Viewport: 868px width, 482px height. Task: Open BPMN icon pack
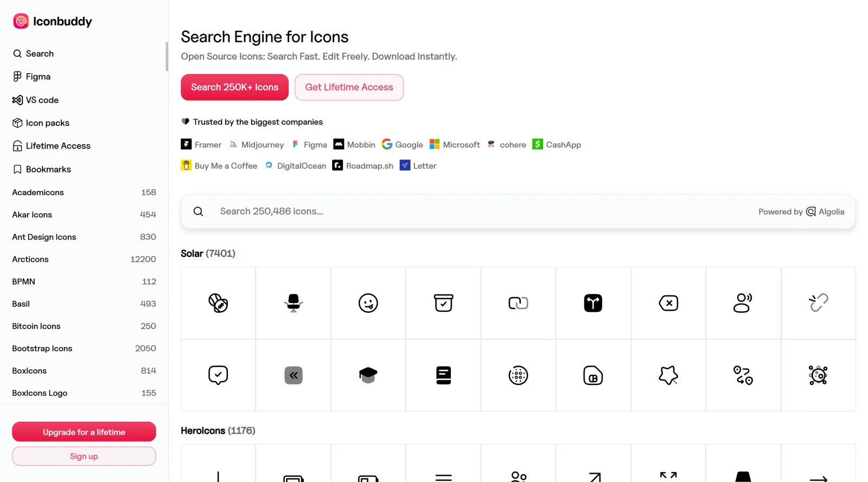84,281
